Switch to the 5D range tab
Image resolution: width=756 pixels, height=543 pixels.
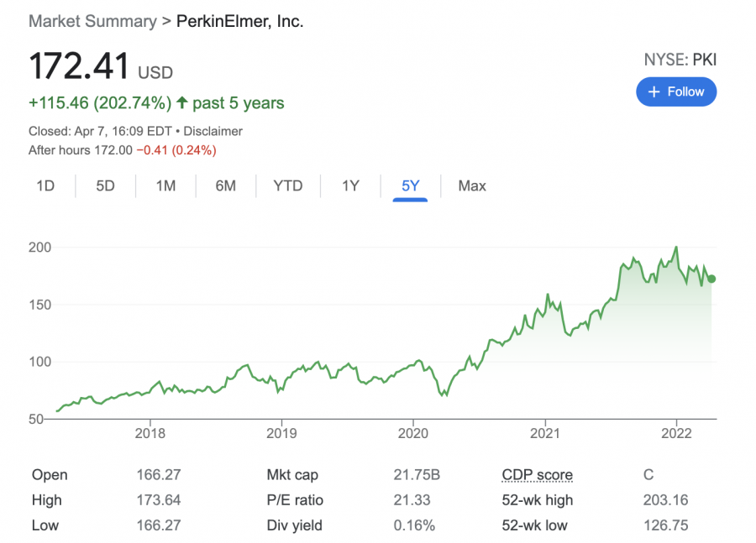105,185
